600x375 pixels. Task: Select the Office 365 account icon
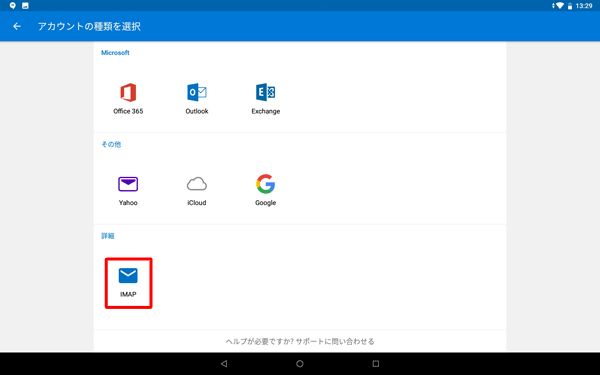(x=128, y=93)
